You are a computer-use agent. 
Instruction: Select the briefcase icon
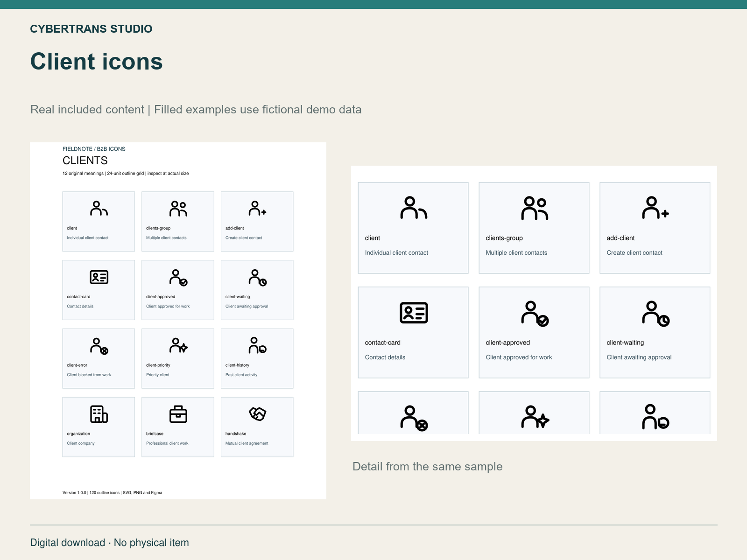click(178, 414)
